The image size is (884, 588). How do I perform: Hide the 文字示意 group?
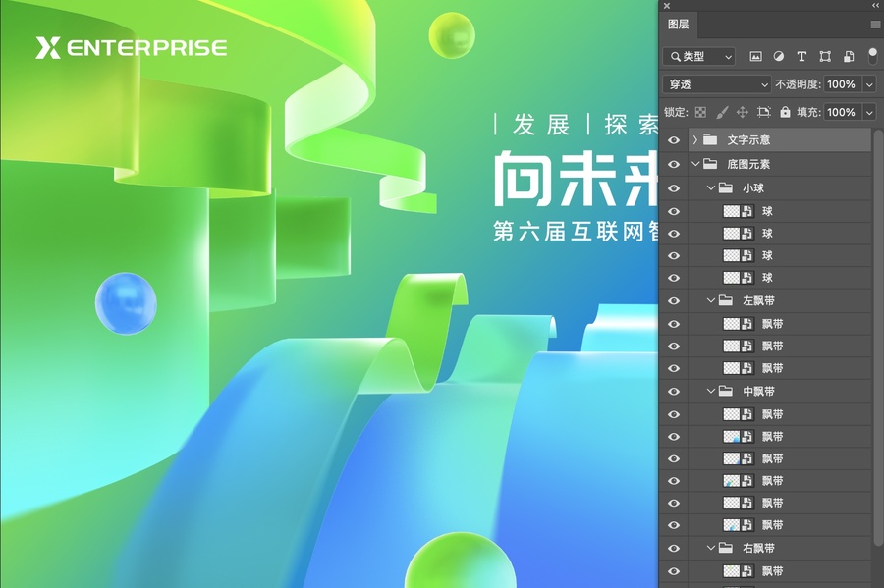(x=674, y=140)
